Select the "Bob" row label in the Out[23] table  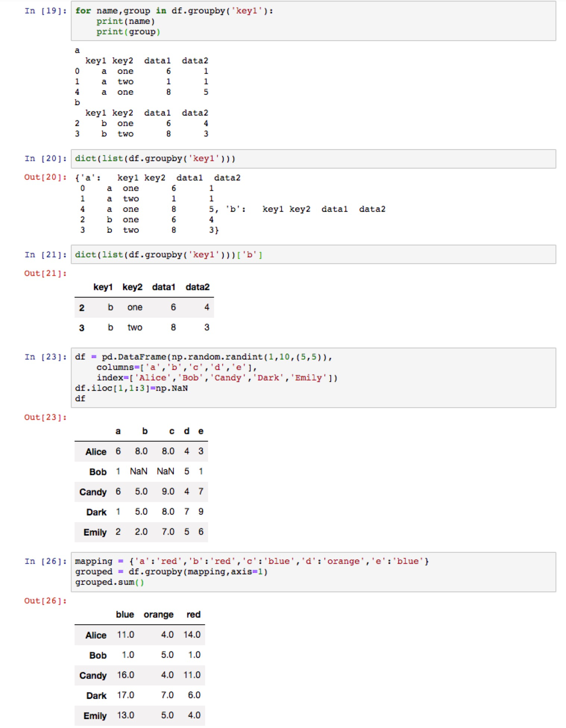point(98,472)
